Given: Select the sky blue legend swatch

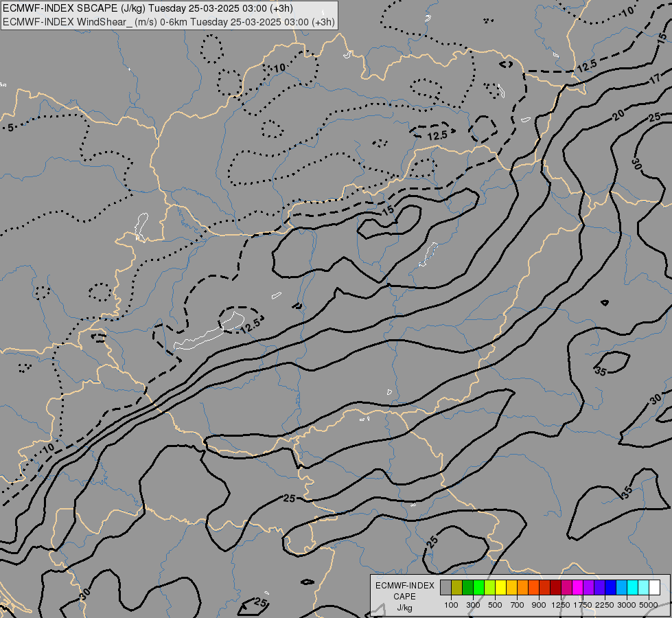Looking at the screenshot, I should tap(621, 588).
